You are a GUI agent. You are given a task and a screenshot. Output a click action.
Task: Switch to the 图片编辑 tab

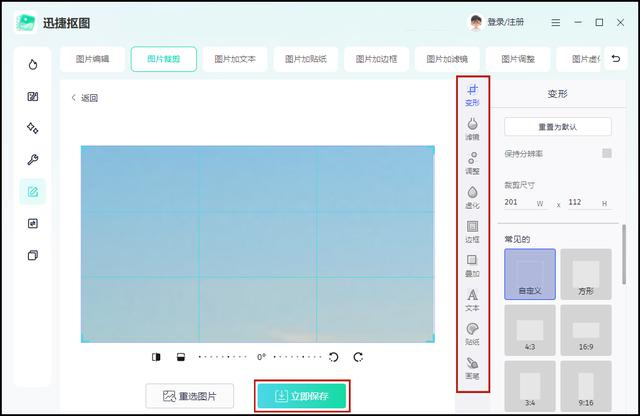pos(92,59)
